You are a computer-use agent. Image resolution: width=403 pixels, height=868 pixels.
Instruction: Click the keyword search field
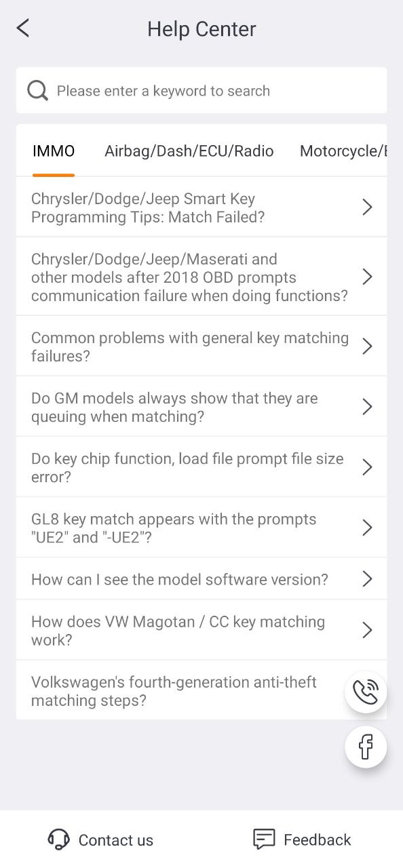(x=201, y=90)
